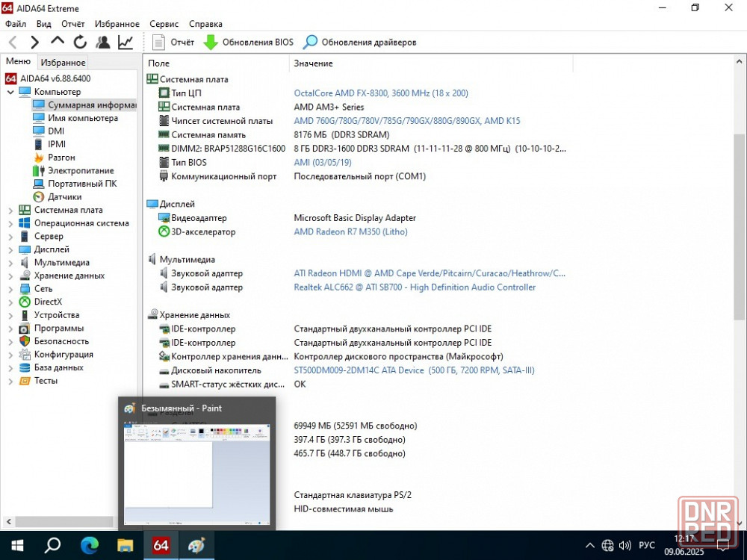Open the Отчёт menu in the menu bar

click(x=73, y=24)
